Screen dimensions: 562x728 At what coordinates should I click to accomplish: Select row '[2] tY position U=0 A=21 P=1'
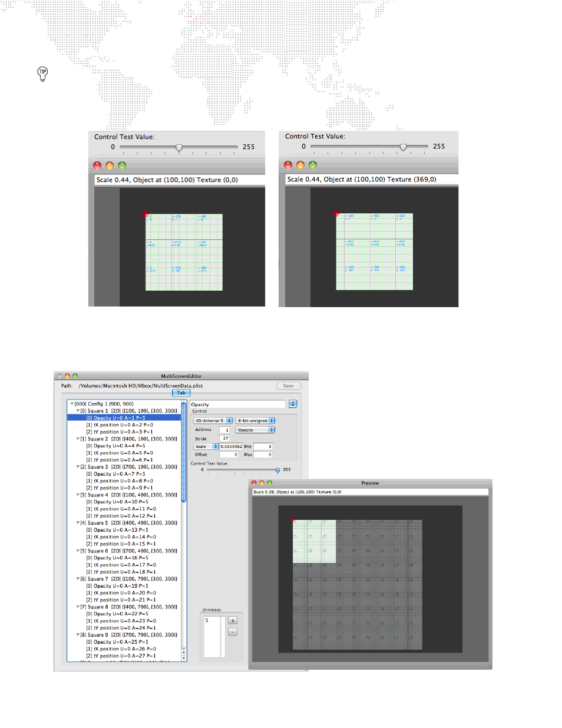124,600
